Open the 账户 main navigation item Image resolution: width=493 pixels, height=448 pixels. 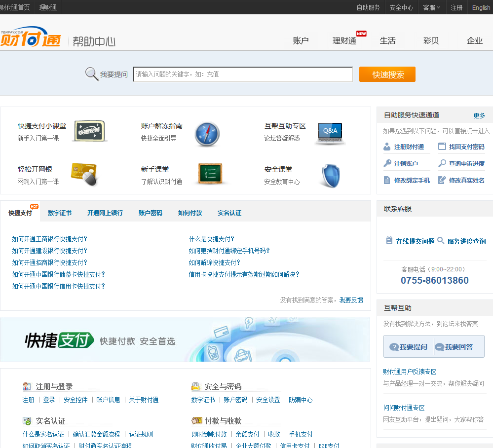[301, 40]
